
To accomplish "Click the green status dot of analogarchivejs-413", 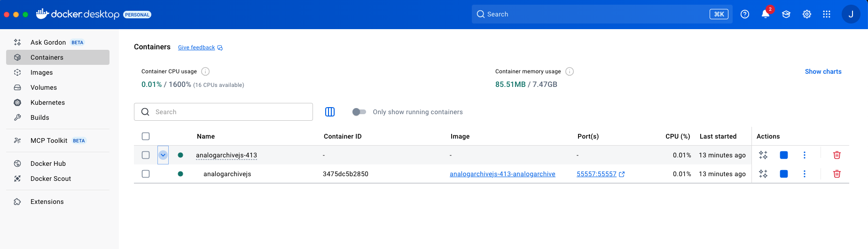I will click(x=180, y=155).
